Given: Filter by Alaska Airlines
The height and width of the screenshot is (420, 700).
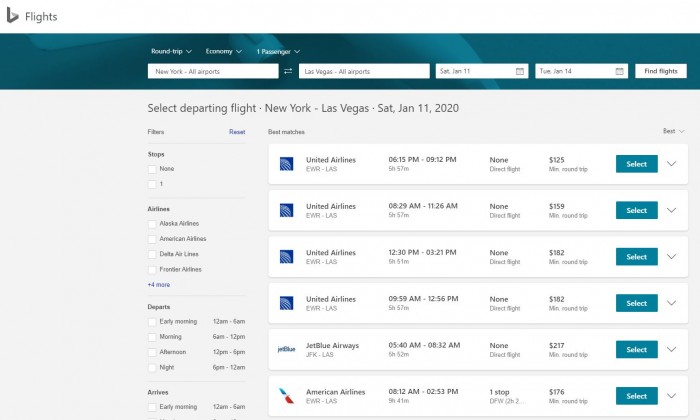Looking at the screenshot, I should point(152,224).
